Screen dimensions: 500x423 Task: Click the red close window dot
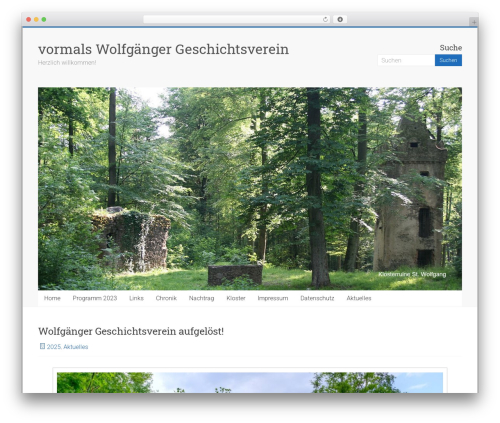tap(29, 19)
